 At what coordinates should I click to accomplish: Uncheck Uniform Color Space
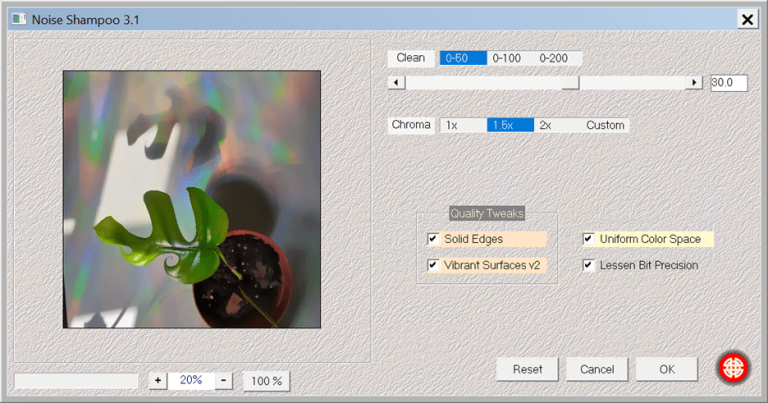click(x=589, y=239)
